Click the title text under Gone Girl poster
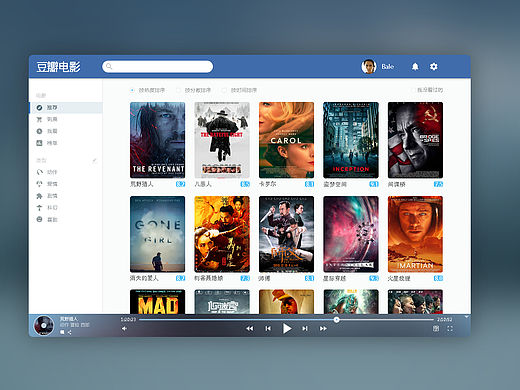520x390 pixels. coord(144,278)
